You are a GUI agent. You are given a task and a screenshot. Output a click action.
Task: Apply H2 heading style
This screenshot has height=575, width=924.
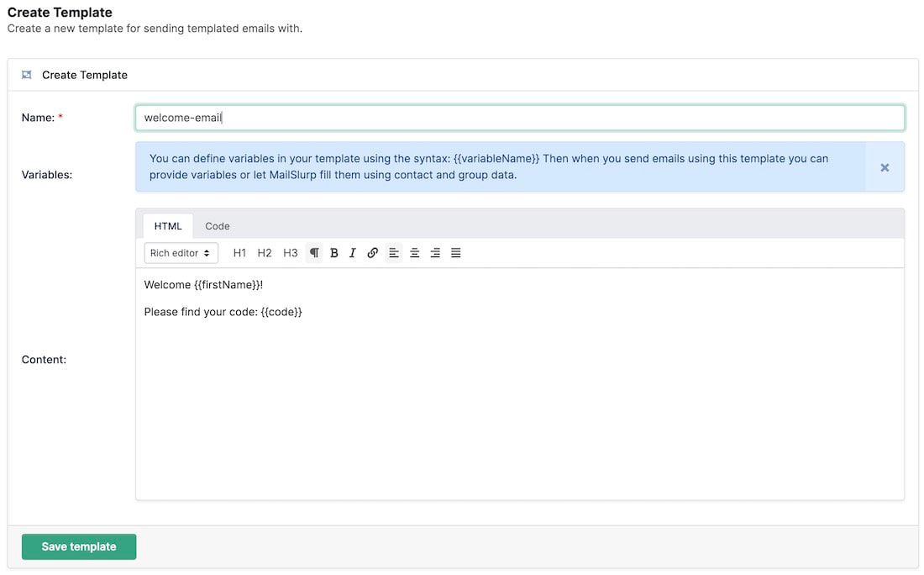tap(265, 253)
